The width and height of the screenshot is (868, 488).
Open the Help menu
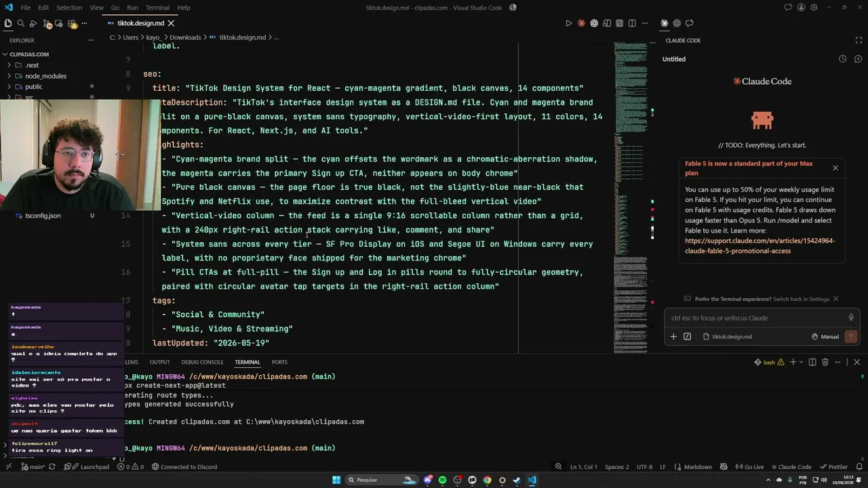[184, 7]
